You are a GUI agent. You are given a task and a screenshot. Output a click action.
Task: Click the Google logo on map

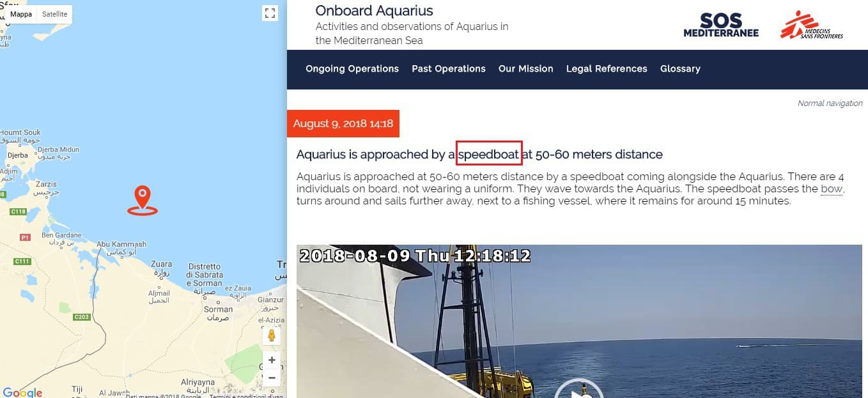tap(22, 392)
